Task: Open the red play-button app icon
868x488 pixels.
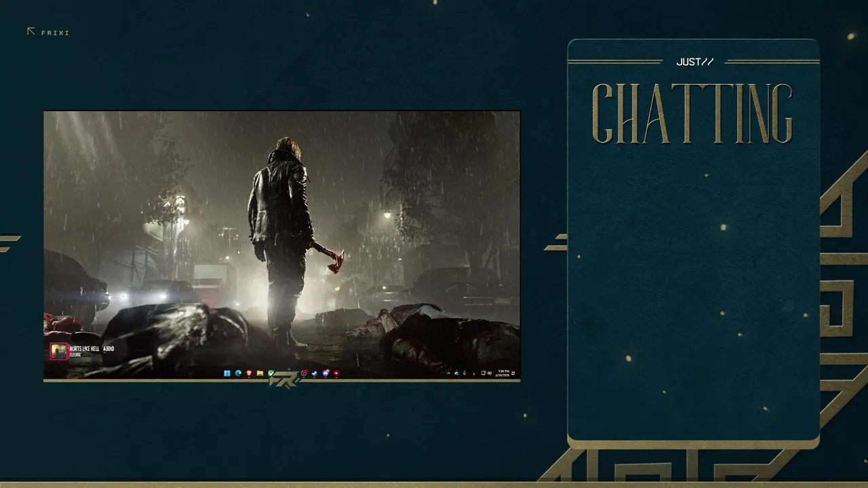Action: pyautogui.click(x=336, y=373)
